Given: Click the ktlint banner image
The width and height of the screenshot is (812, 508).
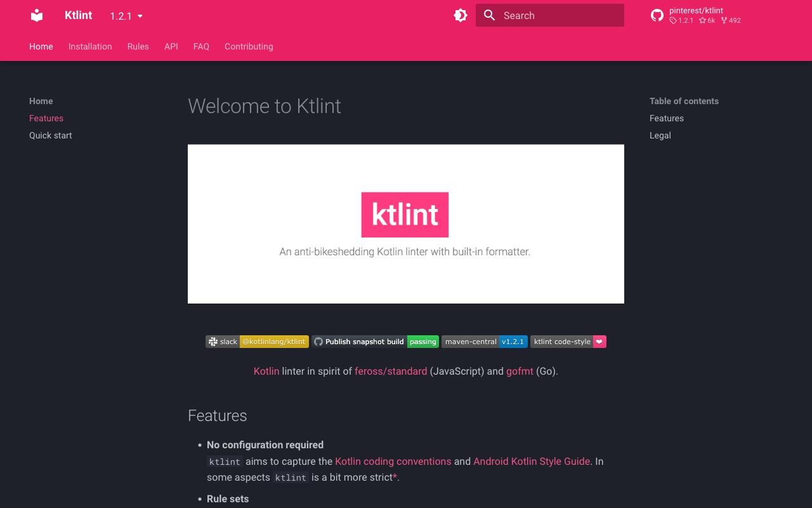Looking at the screenshot, I should (x=406, y=224).
